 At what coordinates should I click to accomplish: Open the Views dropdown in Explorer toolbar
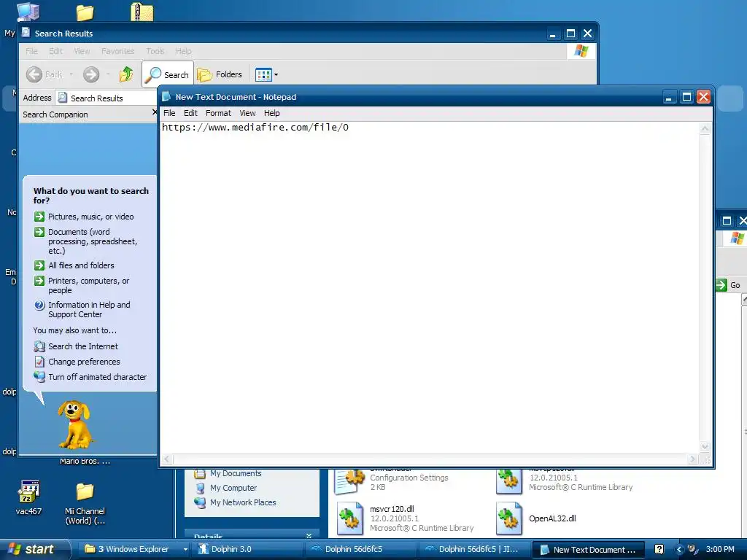point(267,74)
